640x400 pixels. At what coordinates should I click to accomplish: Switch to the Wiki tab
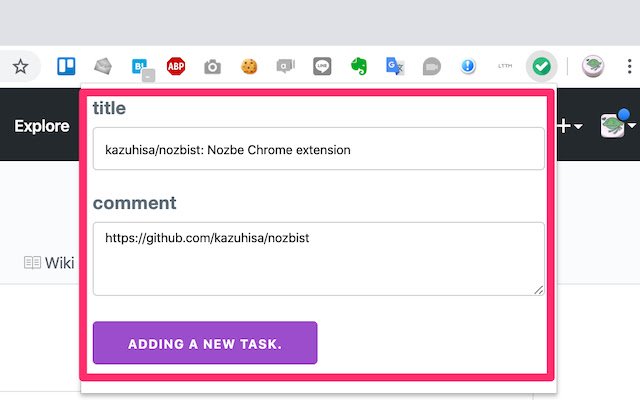coord(49,263)
